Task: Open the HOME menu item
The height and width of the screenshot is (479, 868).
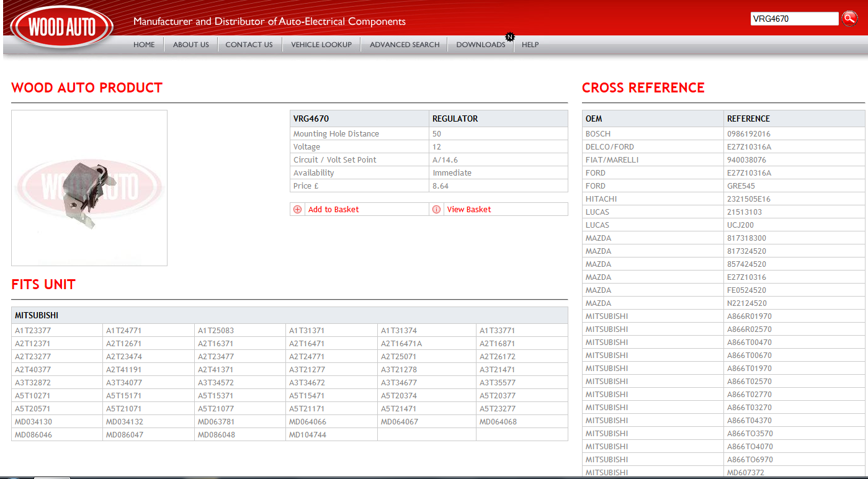Action: (144, 45)
